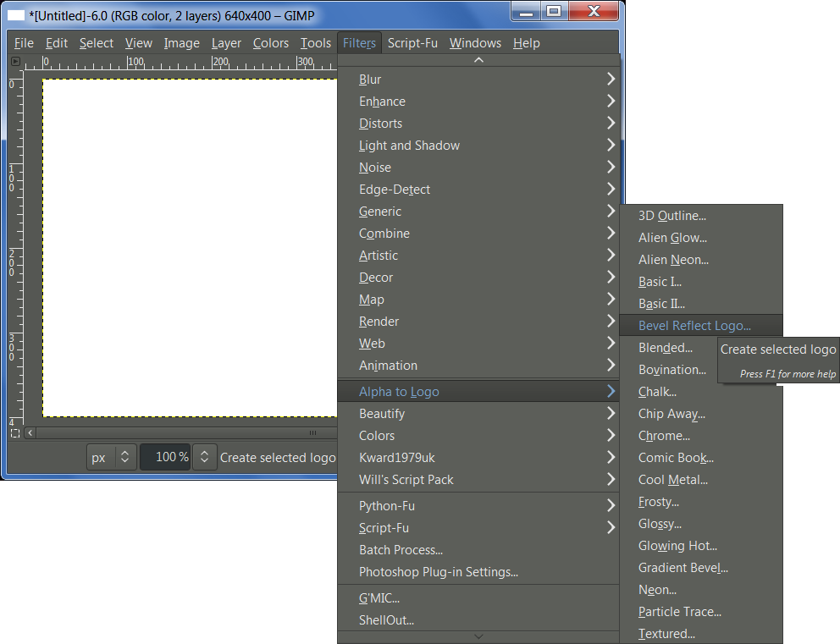The height and width of the screenshot is (644, 840).
Task: Expand the Colors submenu in Filters
Action: pos(478,435)
